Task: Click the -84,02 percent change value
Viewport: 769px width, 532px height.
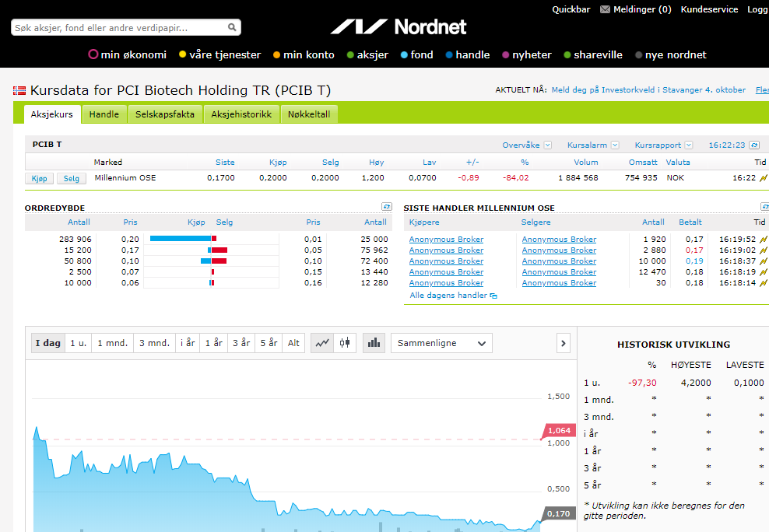Action: [x=516, y=178]
